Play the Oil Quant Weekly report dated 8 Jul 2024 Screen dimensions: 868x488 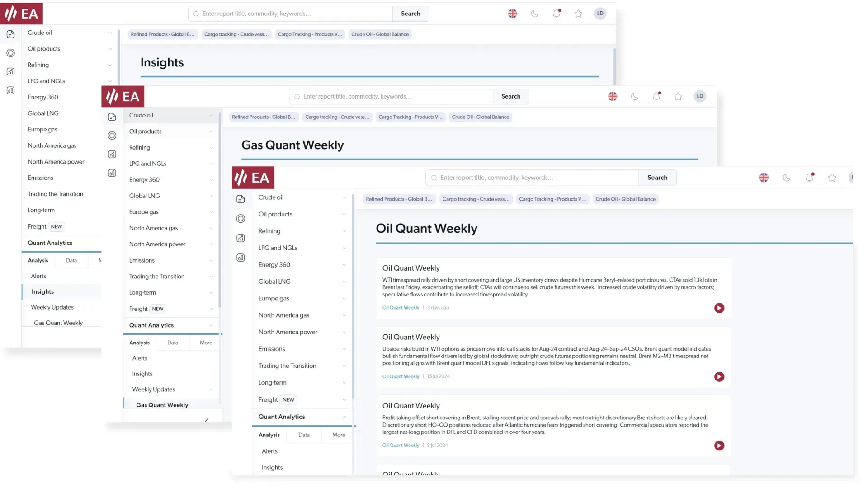719,446
